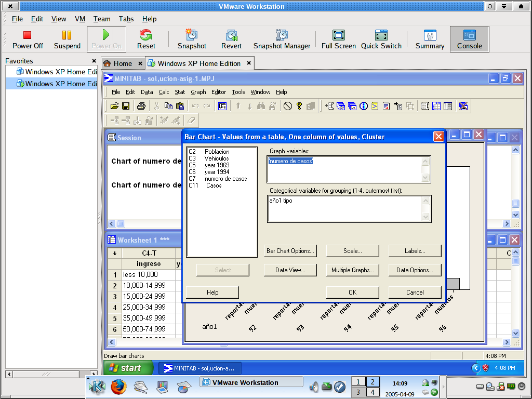Image resolution: width=532 pixels, height=399 pixels.
Task: Click the C4-T column header
Action: [x=149, y=253]
